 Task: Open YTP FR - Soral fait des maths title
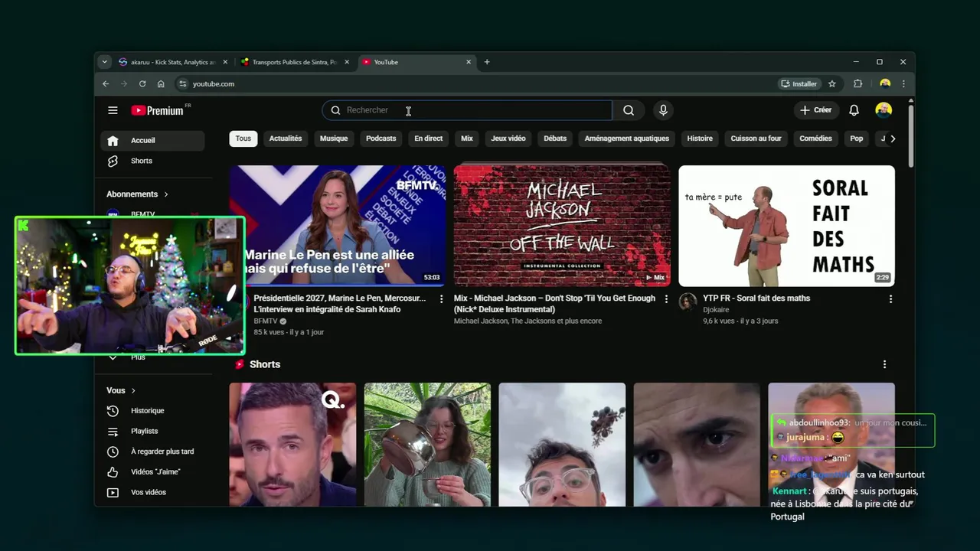(756, 298)
